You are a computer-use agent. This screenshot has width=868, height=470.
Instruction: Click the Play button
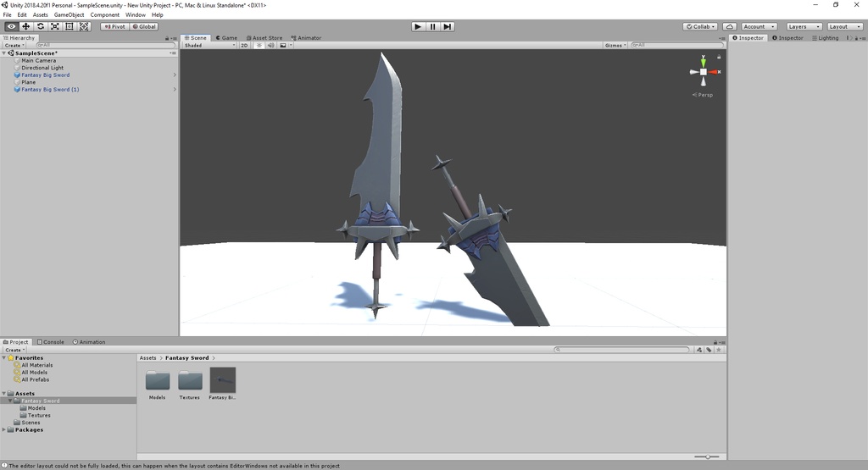tap(418, 26)
